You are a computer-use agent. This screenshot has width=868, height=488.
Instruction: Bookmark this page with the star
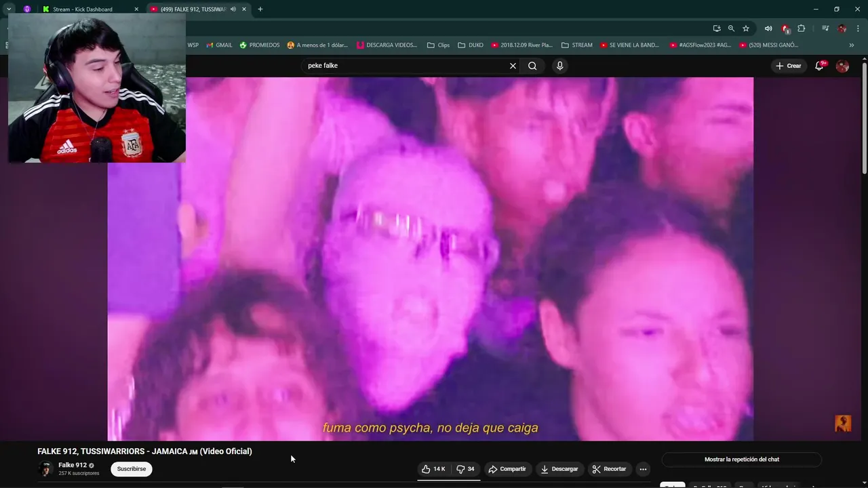[x=746, y=28]
